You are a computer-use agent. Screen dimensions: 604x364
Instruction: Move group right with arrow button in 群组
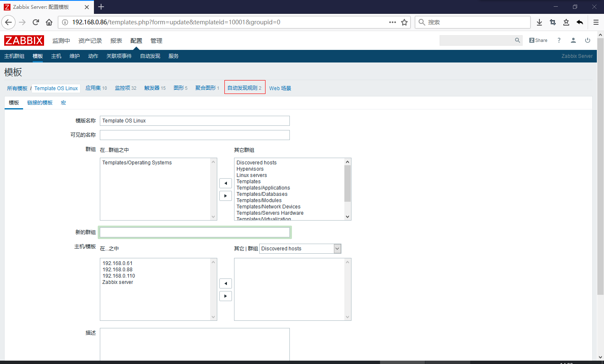pyautogui.click(x=226, y=196)
